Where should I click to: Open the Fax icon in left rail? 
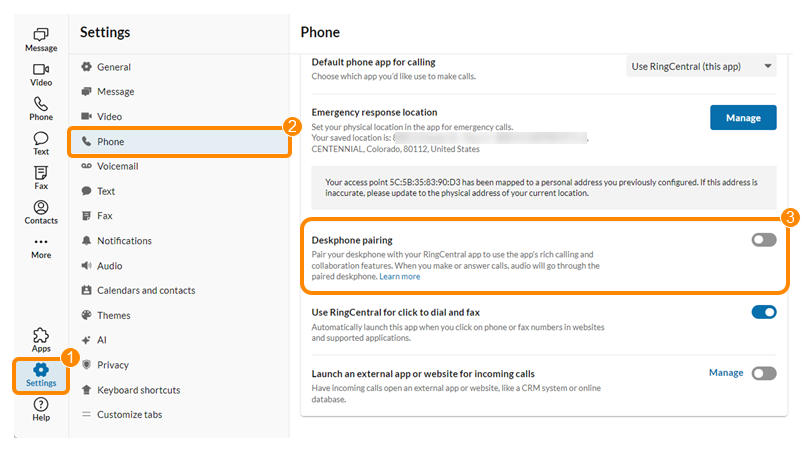(41, 177)
